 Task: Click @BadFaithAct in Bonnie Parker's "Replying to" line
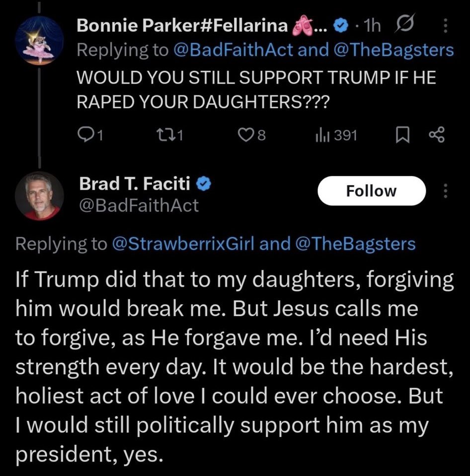pyautogui.click(x=235, y=50)
